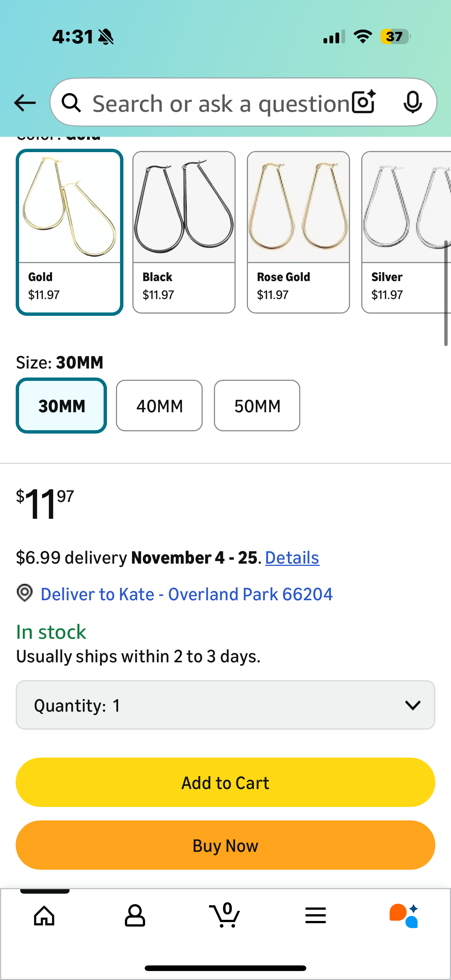Go to the Home tab icon
Viewport: 451px width, 980px height.
click(44, 915)
